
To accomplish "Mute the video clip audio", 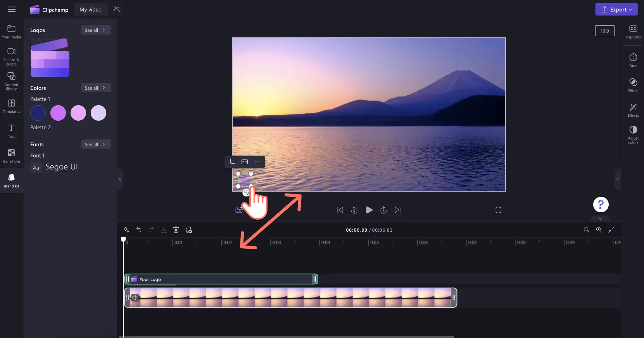I will tap(135, 298).
